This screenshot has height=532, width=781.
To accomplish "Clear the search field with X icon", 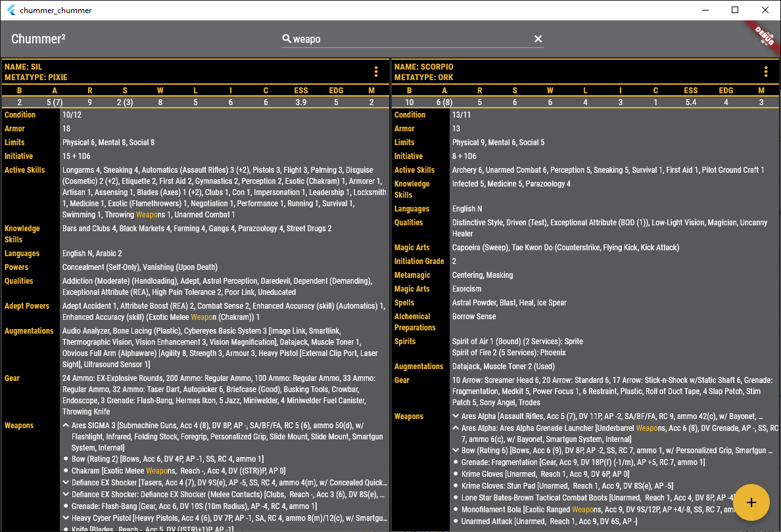I will click(538, 39).
